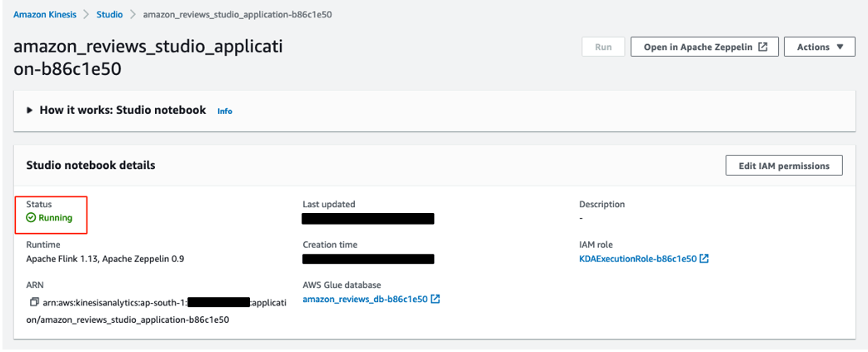Click external-link icon on Apache Zeppelin button

point(763,47)
